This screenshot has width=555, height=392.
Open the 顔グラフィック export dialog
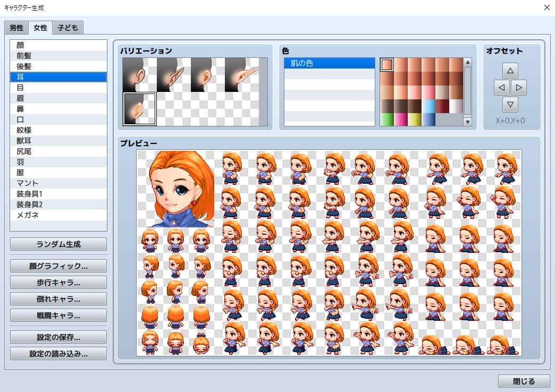click(58, 266)
